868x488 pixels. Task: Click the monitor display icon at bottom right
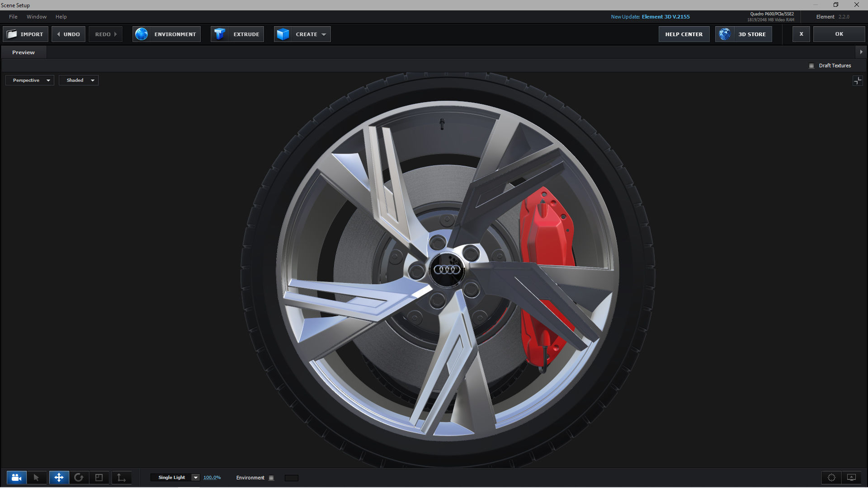[852, 478]
